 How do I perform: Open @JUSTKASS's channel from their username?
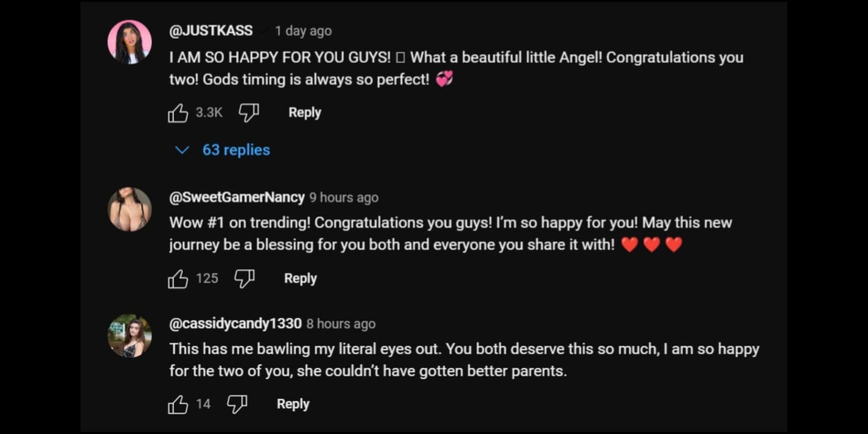(209, 30)
